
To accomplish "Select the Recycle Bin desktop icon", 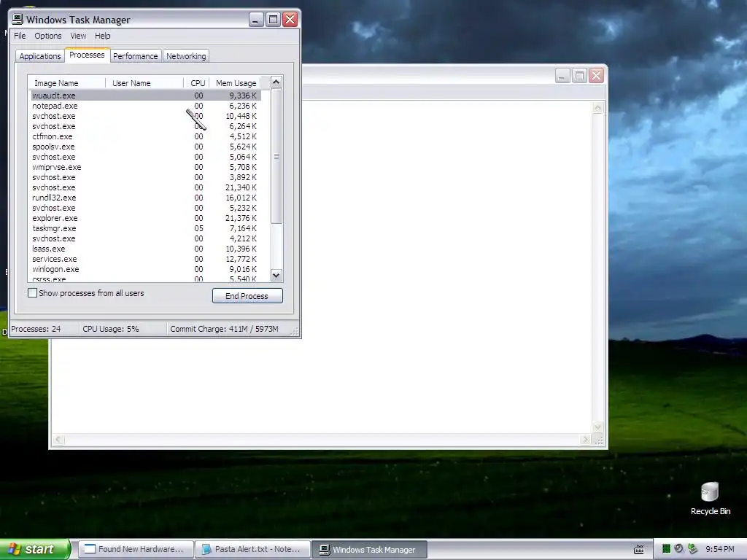I will (710, 498).
